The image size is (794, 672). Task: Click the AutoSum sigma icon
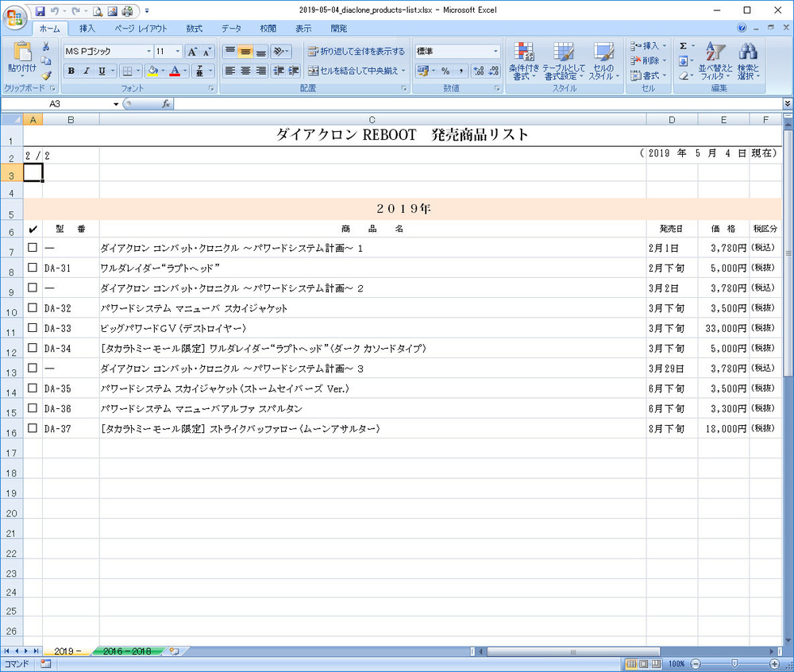pyautogui.click(x=683, y=46)
